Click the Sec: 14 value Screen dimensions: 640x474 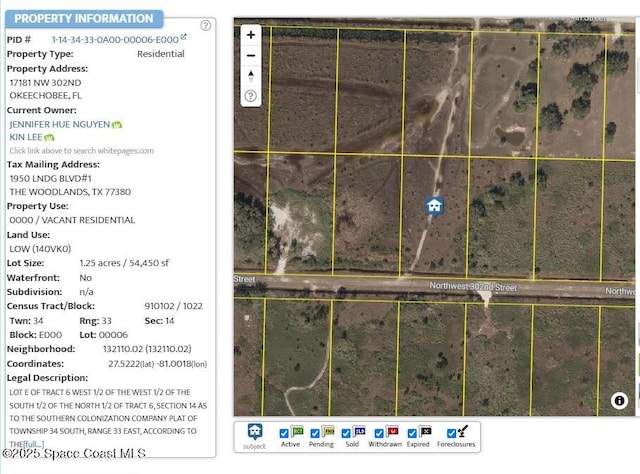(x=159, y=320)
